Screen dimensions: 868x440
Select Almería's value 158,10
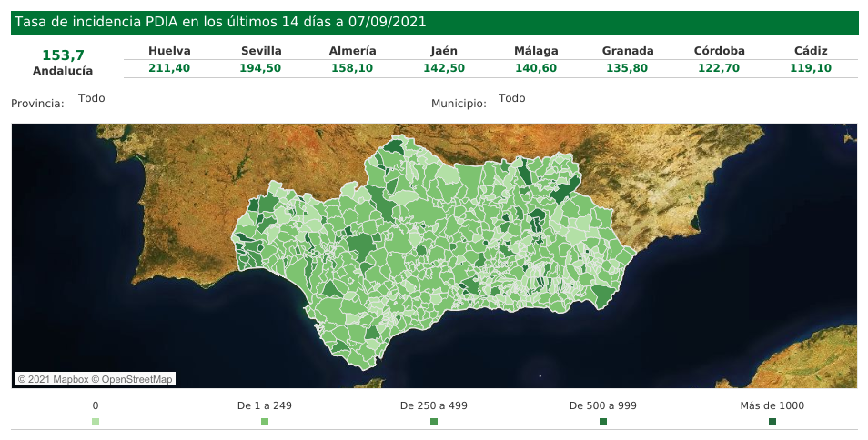click(x=352, y=68)
